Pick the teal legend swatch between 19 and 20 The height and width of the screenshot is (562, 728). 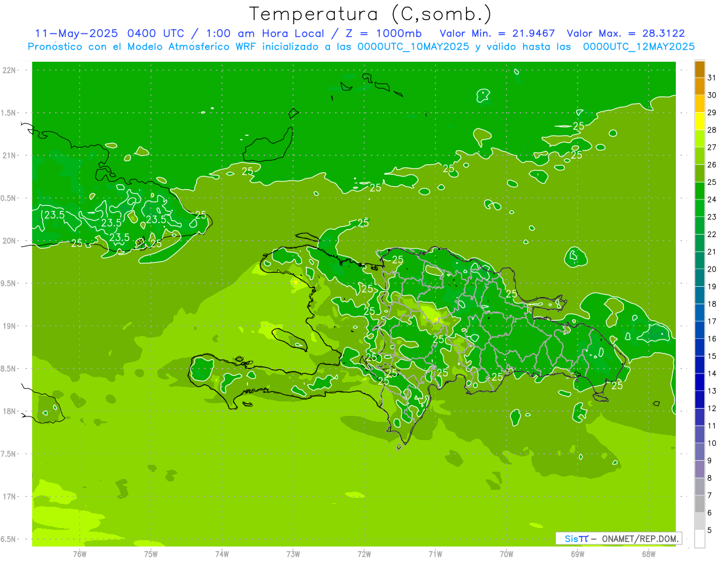coord(699,278)
